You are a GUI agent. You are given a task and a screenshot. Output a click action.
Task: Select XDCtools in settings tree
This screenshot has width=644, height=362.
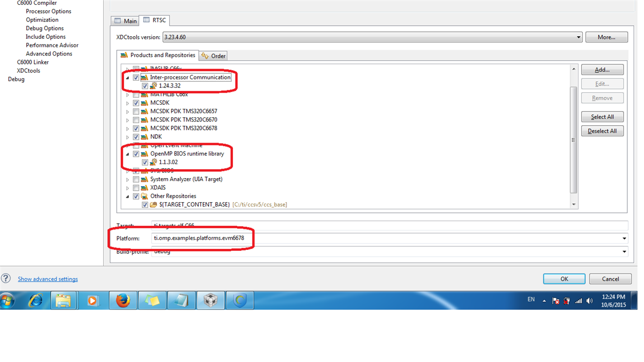28,70
